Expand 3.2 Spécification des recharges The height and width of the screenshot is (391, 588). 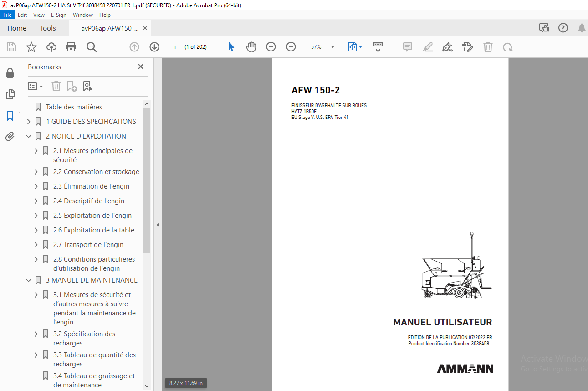pos(36,334)
